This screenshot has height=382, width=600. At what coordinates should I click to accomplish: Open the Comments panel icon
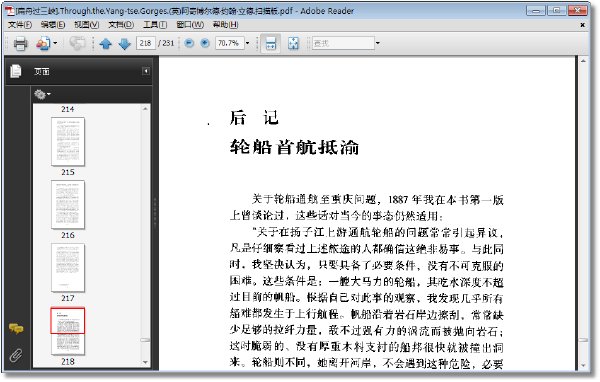[16, 328]
